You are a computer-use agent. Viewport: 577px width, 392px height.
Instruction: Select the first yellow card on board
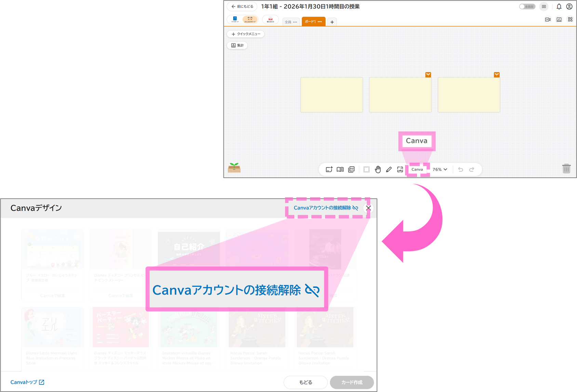(x=332, y=95)
